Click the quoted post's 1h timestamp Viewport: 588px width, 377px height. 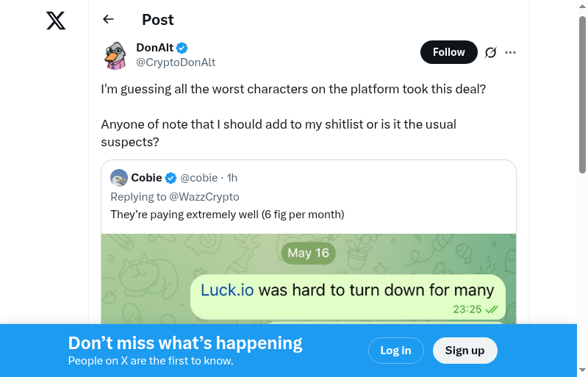coord(232,178)
